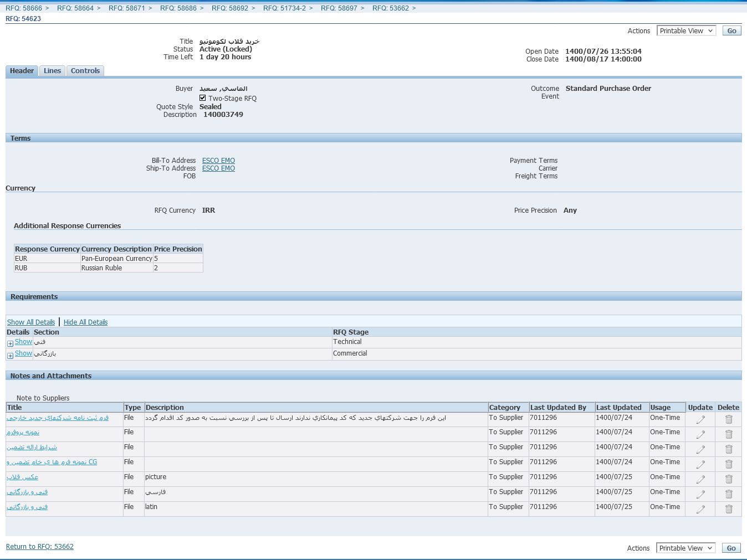Open the third attachment title link
Viewport: 747px width, 560px height.
tap(32, 447)
